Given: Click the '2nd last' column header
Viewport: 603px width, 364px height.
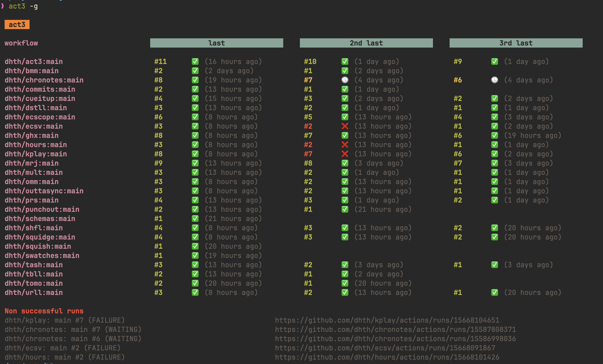Looking at the screenshot, I should click(x=366, y=43).
